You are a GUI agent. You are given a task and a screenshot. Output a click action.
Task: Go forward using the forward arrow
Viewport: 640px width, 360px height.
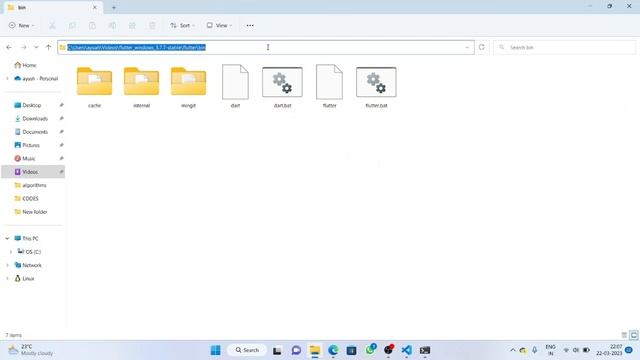(24, 47)
